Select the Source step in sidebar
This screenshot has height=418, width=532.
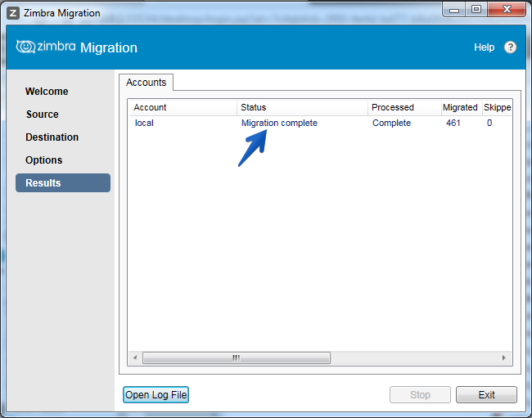[43, 115]
